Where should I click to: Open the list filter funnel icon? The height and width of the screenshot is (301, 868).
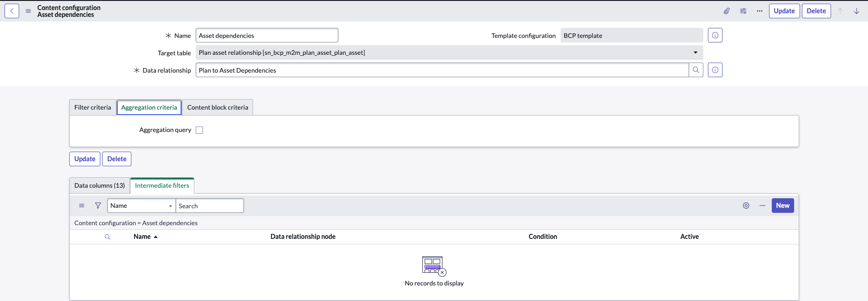point(98,206)
